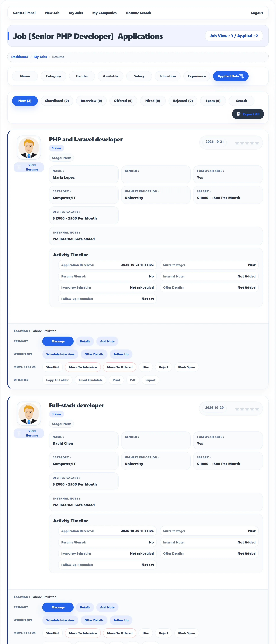This screenshot has width=276, height=644.
Task: Switch to Hired (0) tab
Action: click(153, 101)
